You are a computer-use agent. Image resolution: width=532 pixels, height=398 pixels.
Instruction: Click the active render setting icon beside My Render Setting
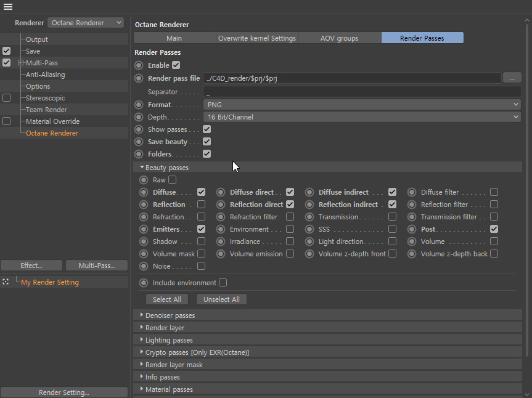[x=6, y=282]
